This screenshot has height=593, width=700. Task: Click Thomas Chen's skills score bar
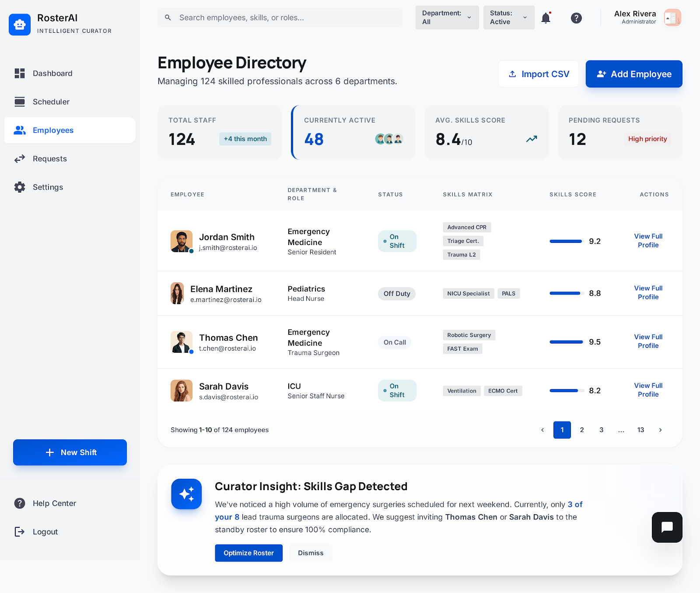pyautogui.click(x=566, y=342)
